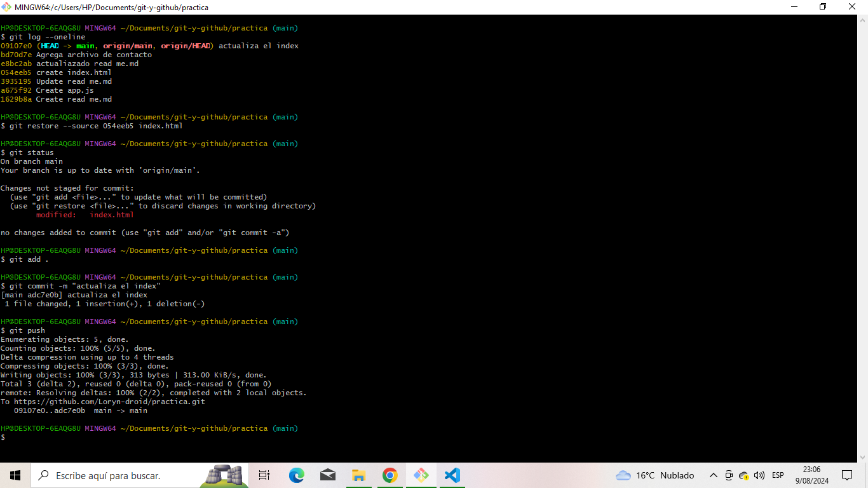Open the volume speaker control
The height and width of the screenshot is (488, 868).
759,475
